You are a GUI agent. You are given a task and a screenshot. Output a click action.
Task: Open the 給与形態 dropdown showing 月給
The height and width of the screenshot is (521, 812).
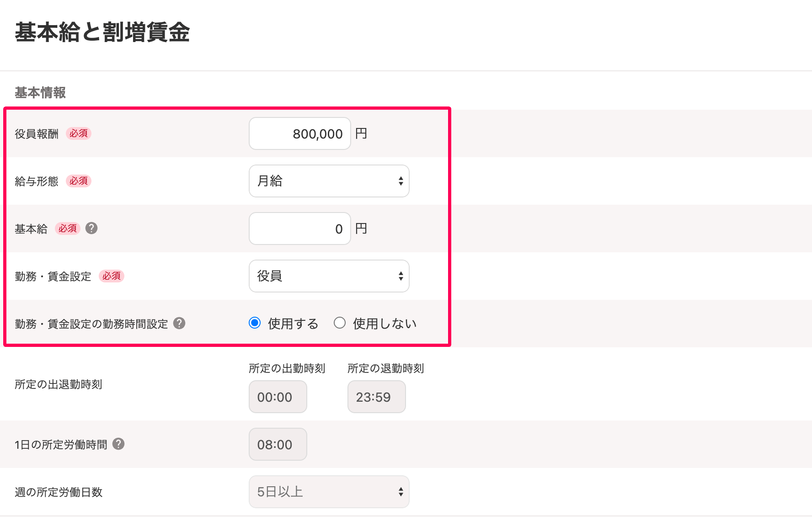329,181
